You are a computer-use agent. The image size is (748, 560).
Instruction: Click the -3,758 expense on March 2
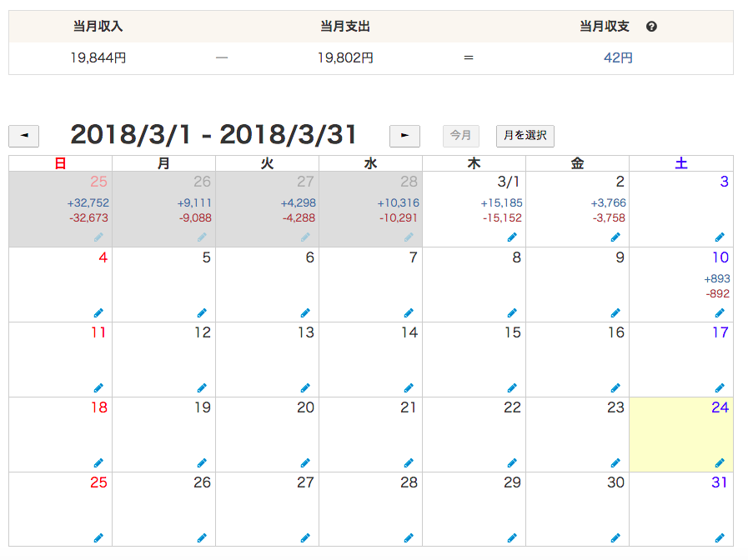point(609,218)
